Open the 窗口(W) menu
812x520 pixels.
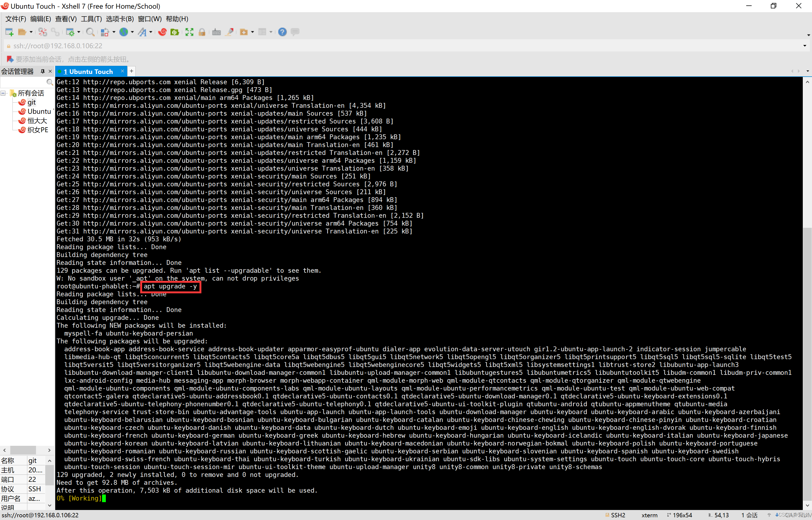150,19
